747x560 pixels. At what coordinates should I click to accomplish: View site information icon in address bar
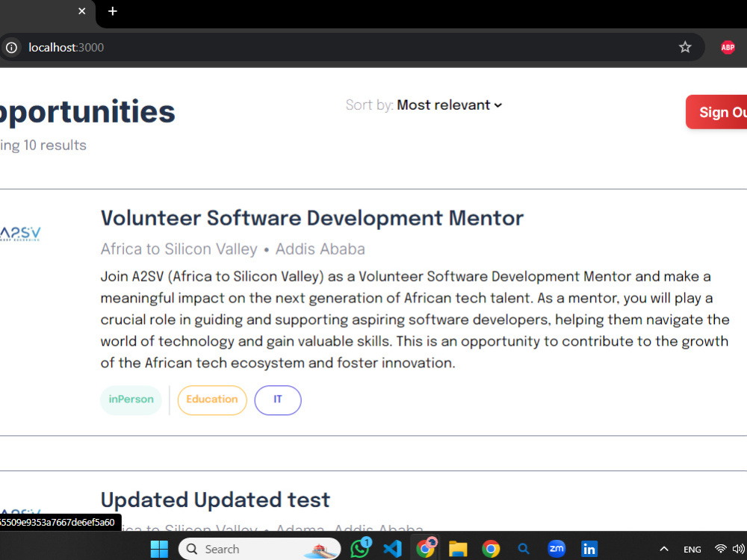click(11, 48)
